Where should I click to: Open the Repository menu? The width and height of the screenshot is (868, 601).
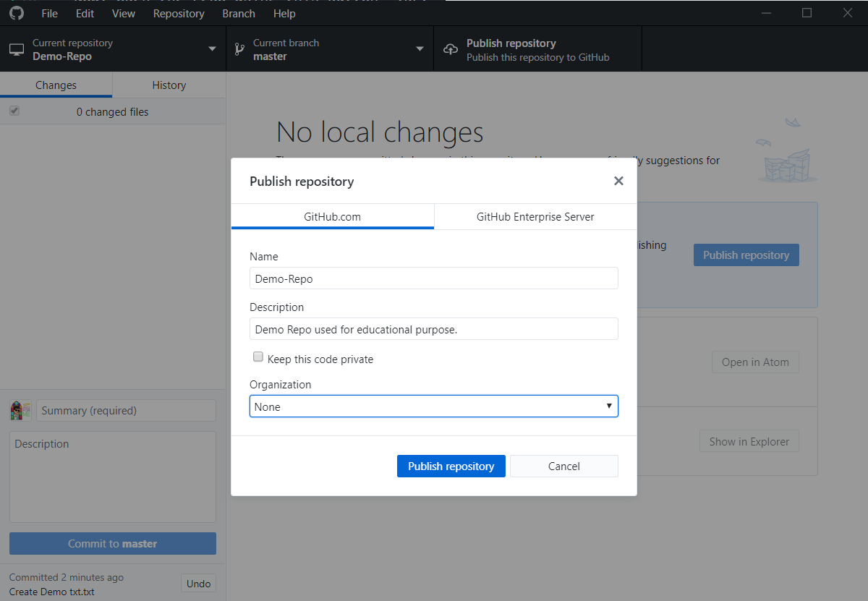point(179,13)
